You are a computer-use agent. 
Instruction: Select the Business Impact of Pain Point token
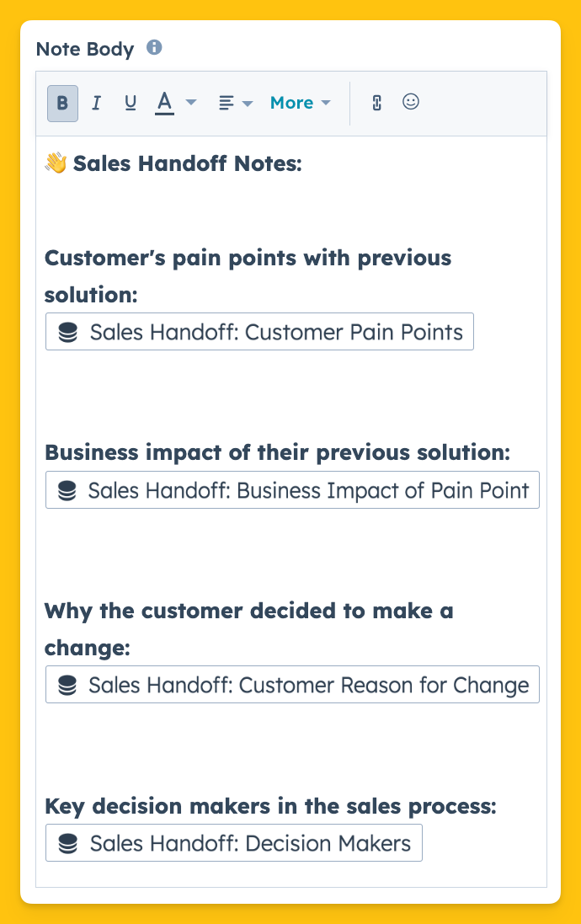[x=292, y=489]
